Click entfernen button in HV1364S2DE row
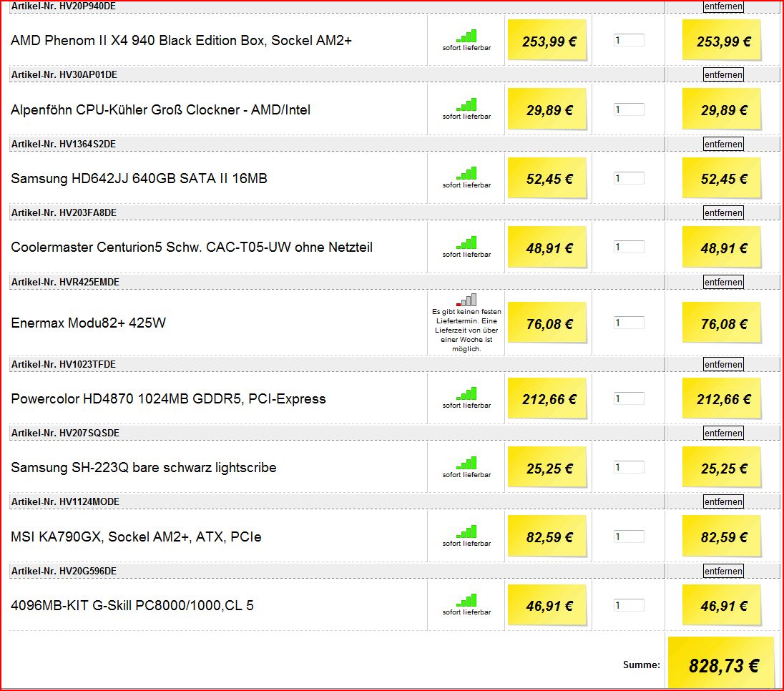Viewport: 784px width, 691px height. pyautogui.click(x=723, y=144)
